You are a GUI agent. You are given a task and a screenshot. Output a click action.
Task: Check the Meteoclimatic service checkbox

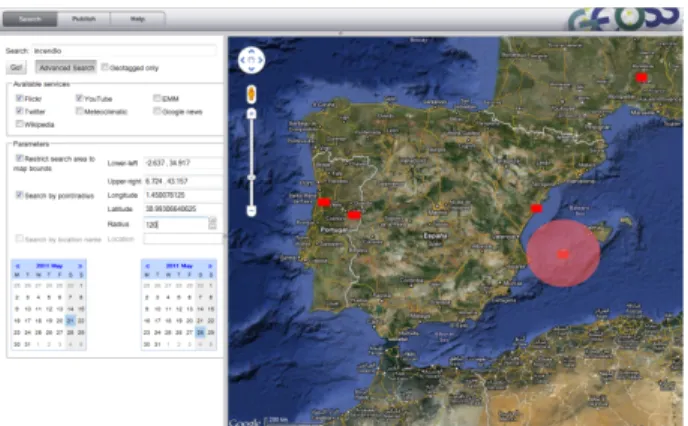click(x=79, y=111)
